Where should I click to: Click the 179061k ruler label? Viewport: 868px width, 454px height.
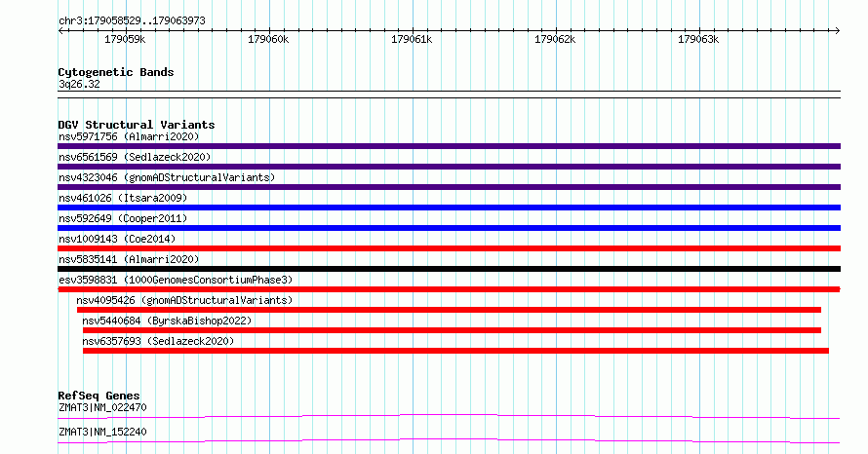pyautogui.click(x=412, y=39)
